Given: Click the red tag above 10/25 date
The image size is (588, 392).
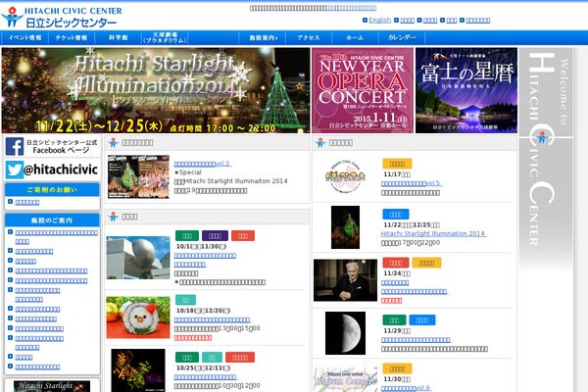Looking at the screenshot, I should [240, 357].
